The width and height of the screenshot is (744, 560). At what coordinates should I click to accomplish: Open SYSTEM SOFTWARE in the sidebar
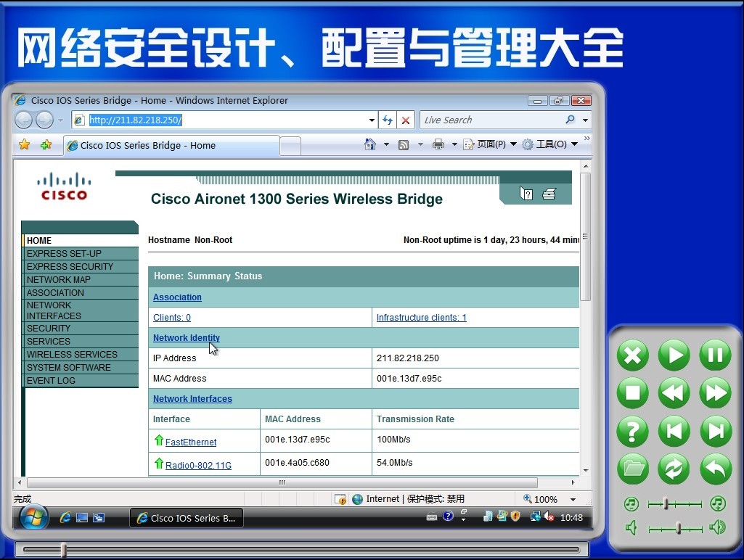click(80, 368)
